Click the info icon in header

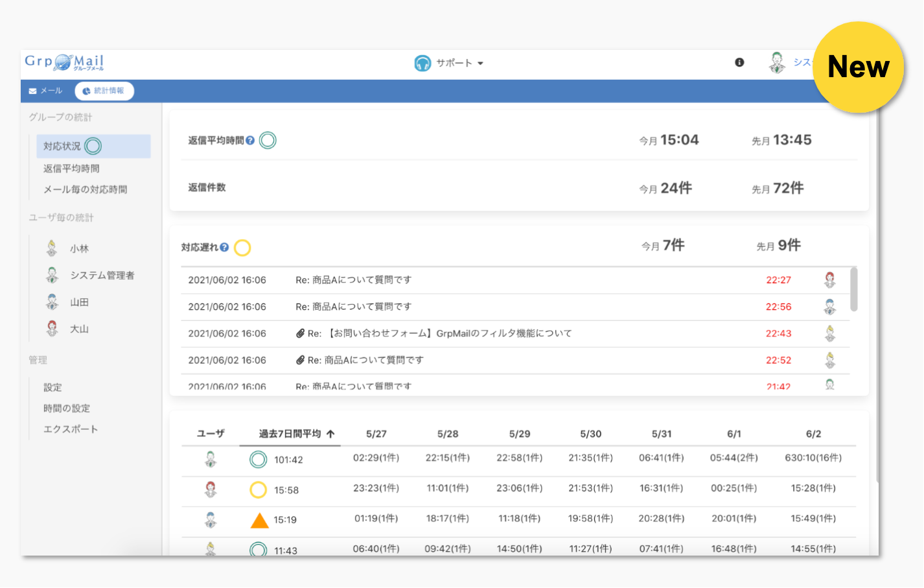(739, 62)
